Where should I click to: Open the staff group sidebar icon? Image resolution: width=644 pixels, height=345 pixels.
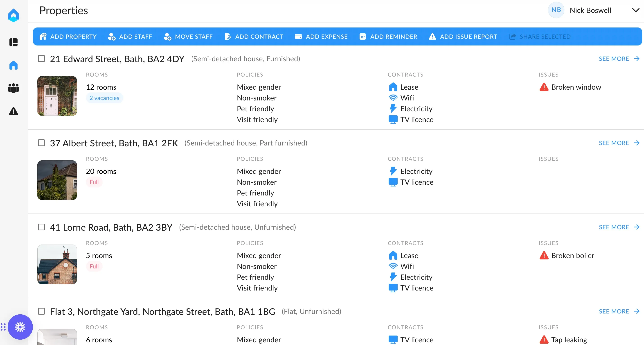click(x=14, y=88)
